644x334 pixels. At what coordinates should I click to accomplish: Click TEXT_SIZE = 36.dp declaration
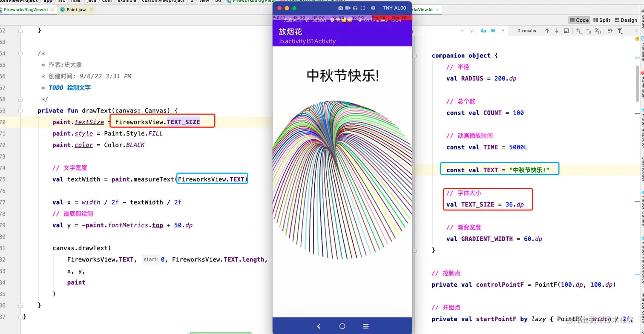point(485,204)
